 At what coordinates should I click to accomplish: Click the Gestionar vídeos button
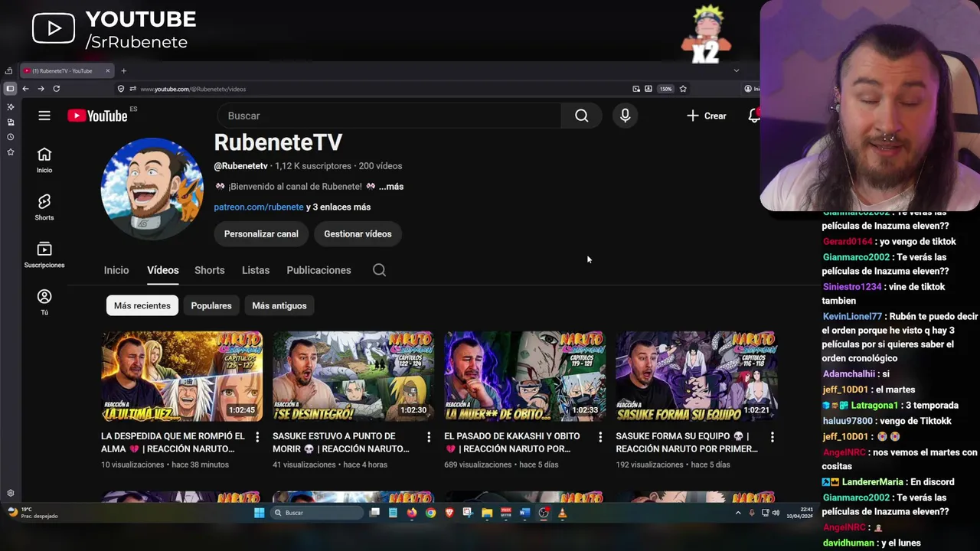358,234
